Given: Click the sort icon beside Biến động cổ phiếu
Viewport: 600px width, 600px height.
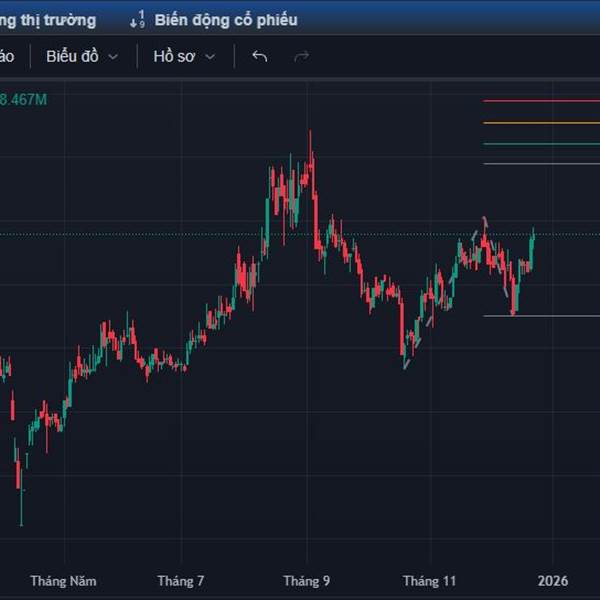Looking at the screenshot, I should [138, 19].
